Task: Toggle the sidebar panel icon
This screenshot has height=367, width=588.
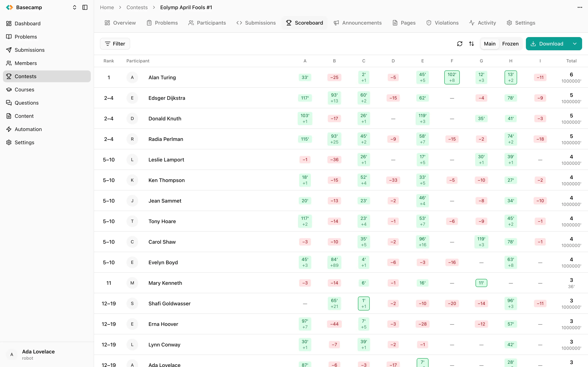Action: (85, 8)
